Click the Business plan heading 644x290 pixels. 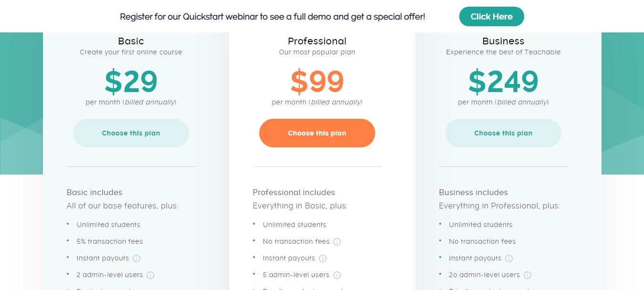503,41
